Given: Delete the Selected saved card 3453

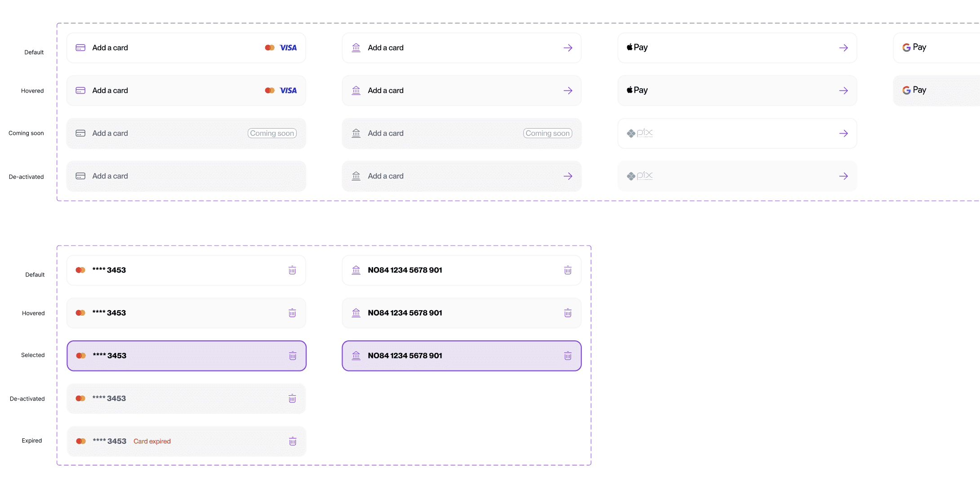Looking at the screenshot, I should (x=293, y=356).
